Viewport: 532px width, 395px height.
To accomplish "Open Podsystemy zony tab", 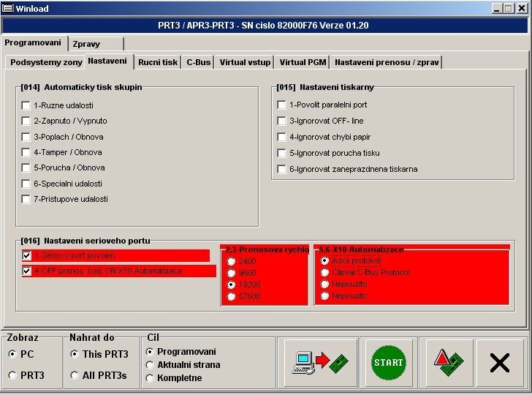I will coord(46,62).
